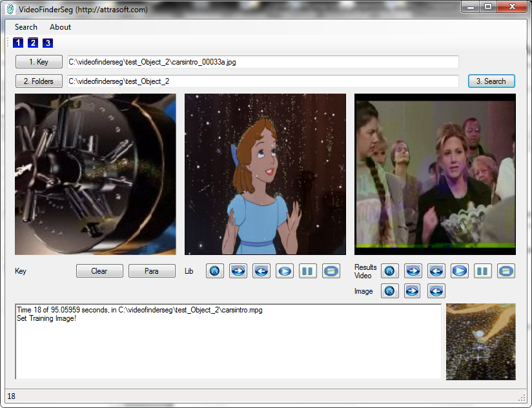Show next result Image
The height and width of the screenshot is (408, 532).
point(413,291)
